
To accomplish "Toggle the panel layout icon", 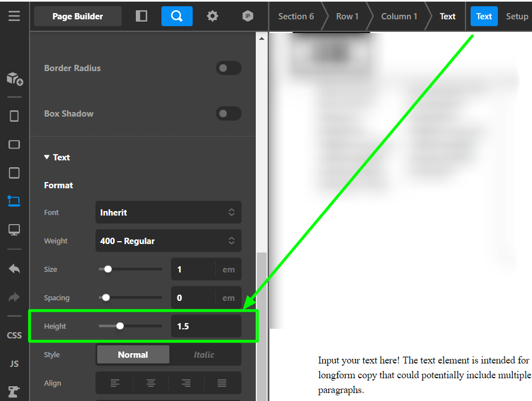I will [141, 16].
